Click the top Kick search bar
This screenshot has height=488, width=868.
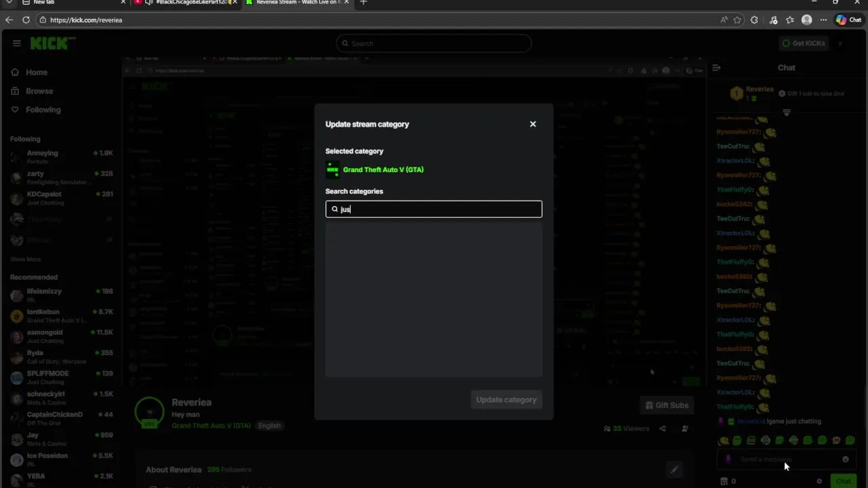[433, 43]
